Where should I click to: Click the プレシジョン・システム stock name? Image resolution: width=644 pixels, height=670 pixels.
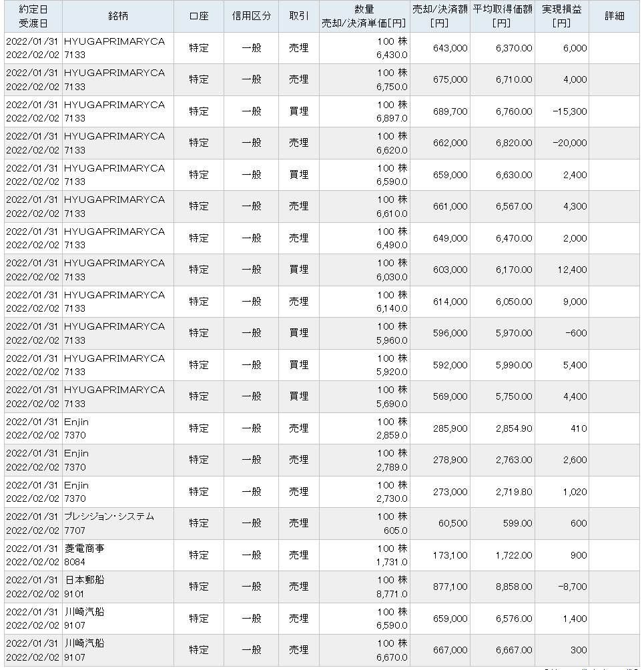pos(109,517)
